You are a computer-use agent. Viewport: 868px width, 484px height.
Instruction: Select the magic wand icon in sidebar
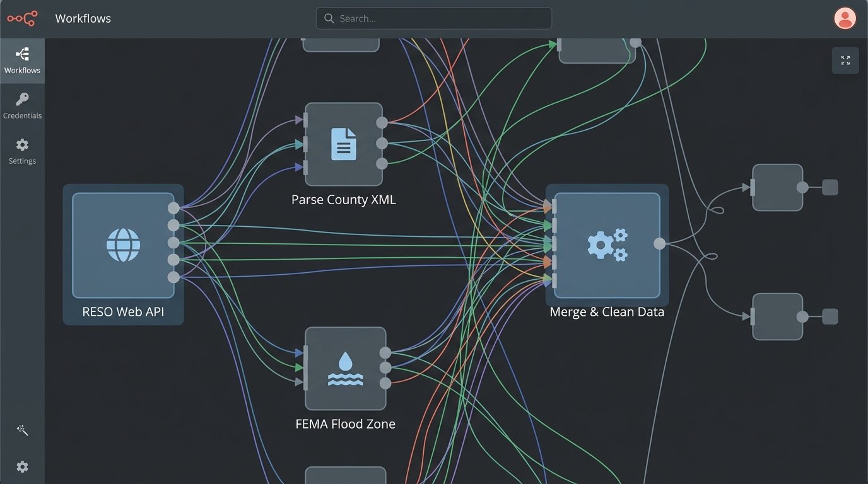point(22,430)
